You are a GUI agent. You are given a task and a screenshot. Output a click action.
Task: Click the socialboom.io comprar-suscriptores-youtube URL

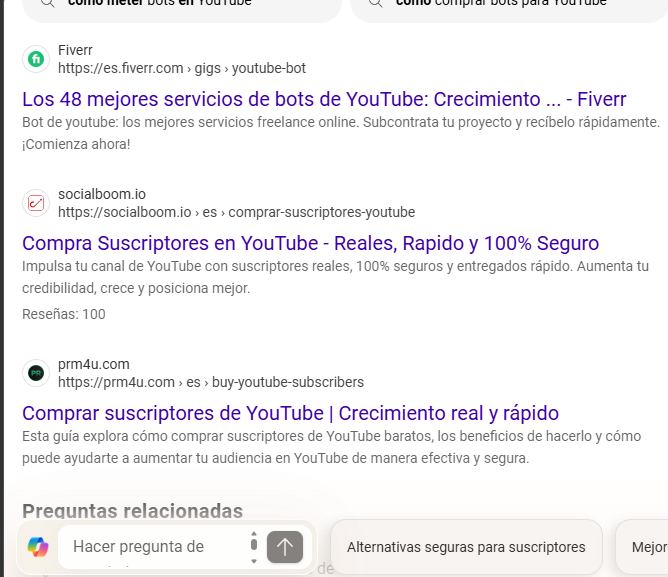(236, 212)
